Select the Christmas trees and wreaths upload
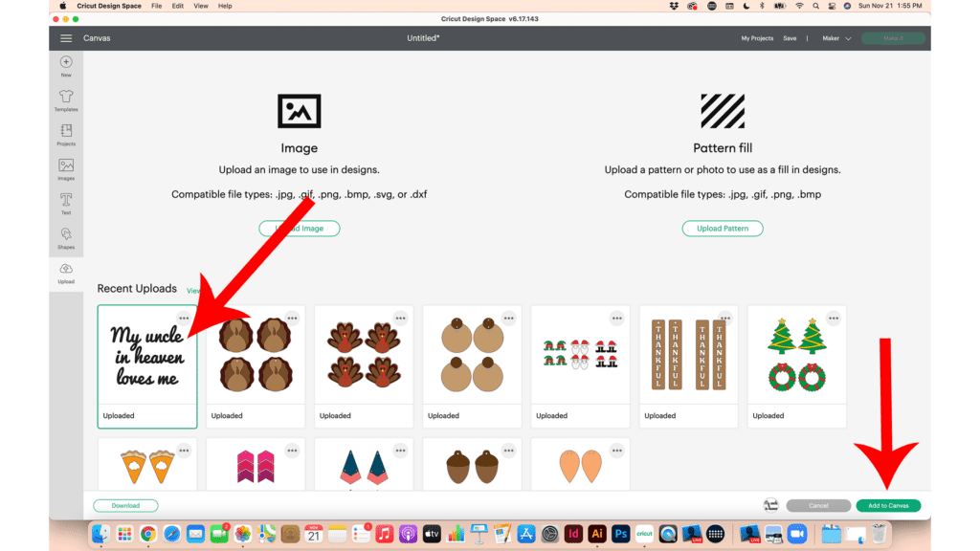The width and height of the screenshot is (980, 551). coord(797,366)
